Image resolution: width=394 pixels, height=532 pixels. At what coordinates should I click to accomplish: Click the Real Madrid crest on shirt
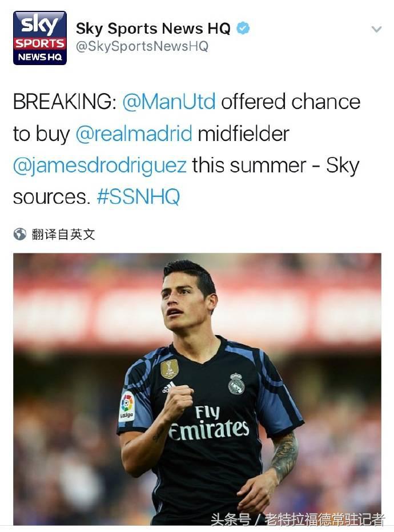coord(236,384)
